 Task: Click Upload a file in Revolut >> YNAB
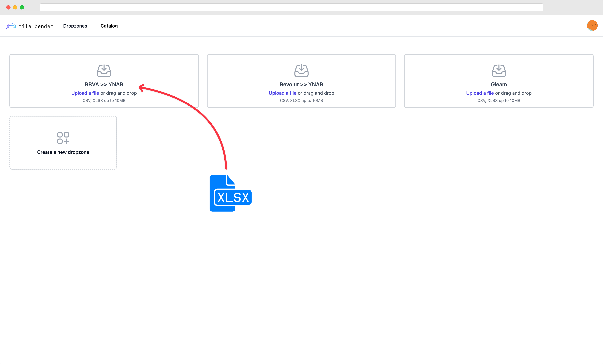(282, 93)
